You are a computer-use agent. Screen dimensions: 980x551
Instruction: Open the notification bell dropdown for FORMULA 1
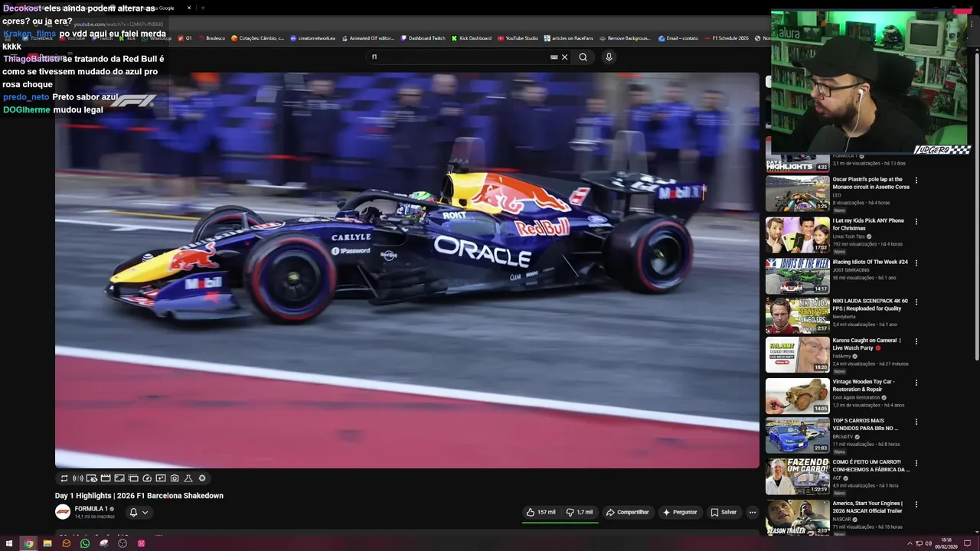(x=139, y=512)
